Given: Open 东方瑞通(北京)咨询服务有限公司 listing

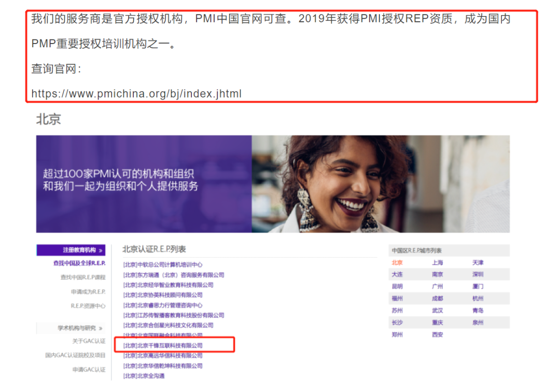Looking at the screenshot, I should (174, 275).
